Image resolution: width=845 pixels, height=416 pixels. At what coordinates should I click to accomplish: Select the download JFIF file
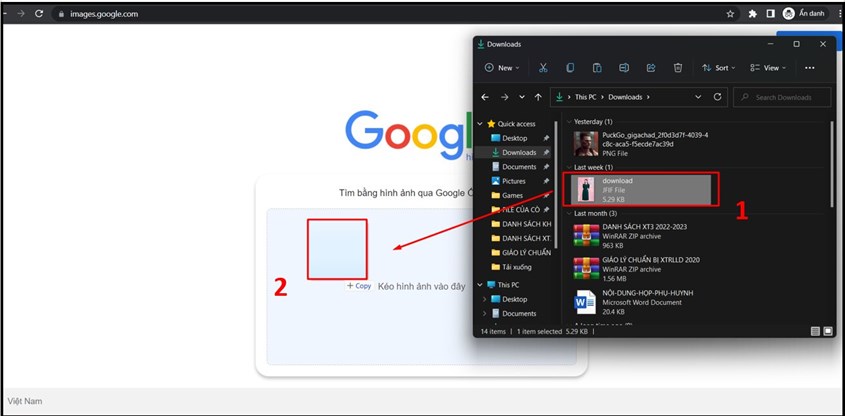coord(640,189)
